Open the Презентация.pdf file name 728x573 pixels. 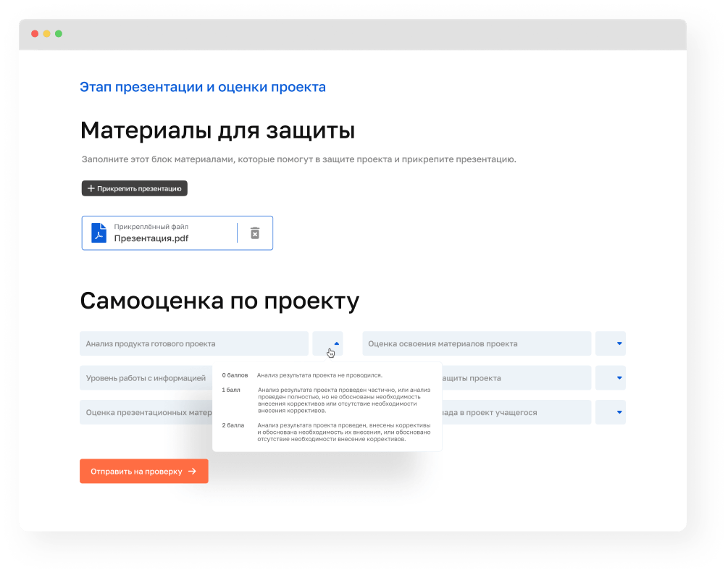151,238
